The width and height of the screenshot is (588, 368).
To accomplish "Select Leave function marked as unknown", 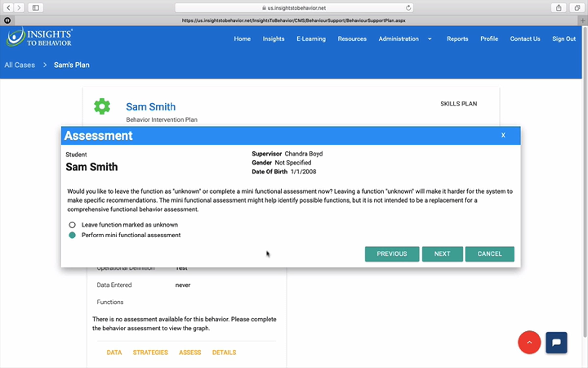I will click(x=72, y=225).
